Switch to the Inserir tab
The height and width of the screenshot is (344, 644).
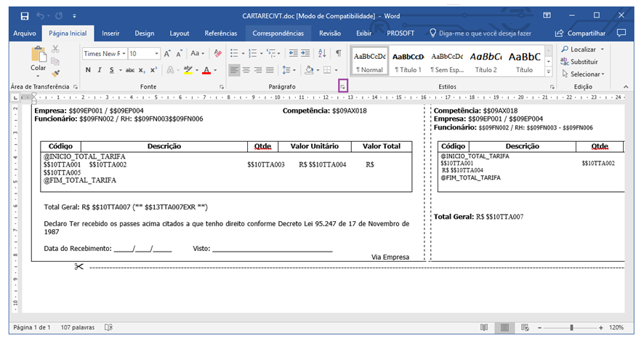pyautogui.click(x=110, y=33)
